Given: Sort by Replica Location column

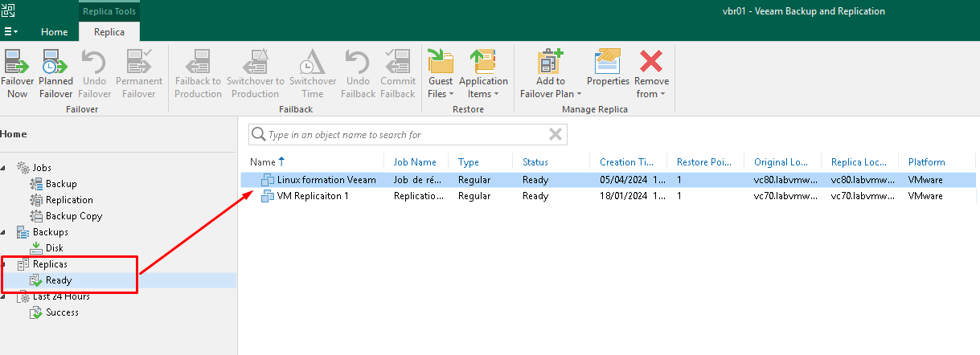Looking at the screenshot, I should (x=860, y=162).
